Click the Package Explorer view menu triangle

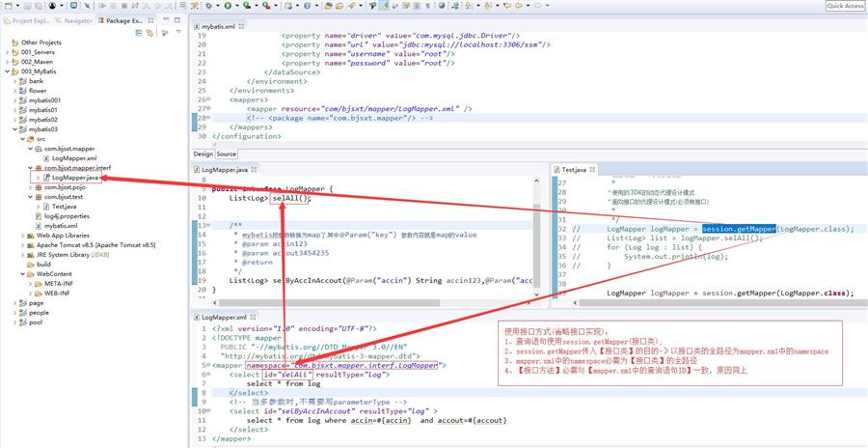[178, 33]
